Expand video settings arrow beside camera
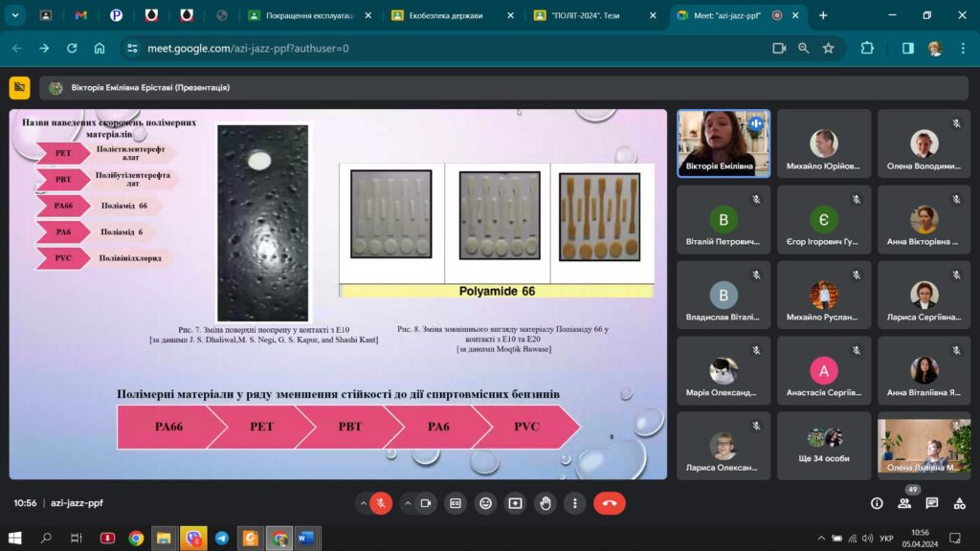Viewport: 980px width, 551px height. [x=408, y=503]
